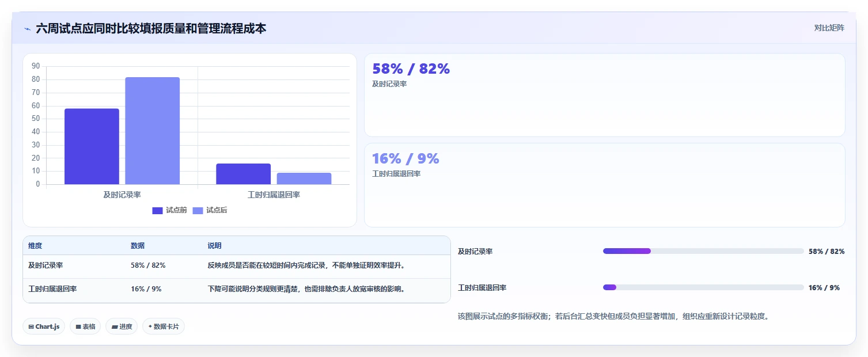
Task: Click the 进度 tag chip
Action: click(122, 326)
